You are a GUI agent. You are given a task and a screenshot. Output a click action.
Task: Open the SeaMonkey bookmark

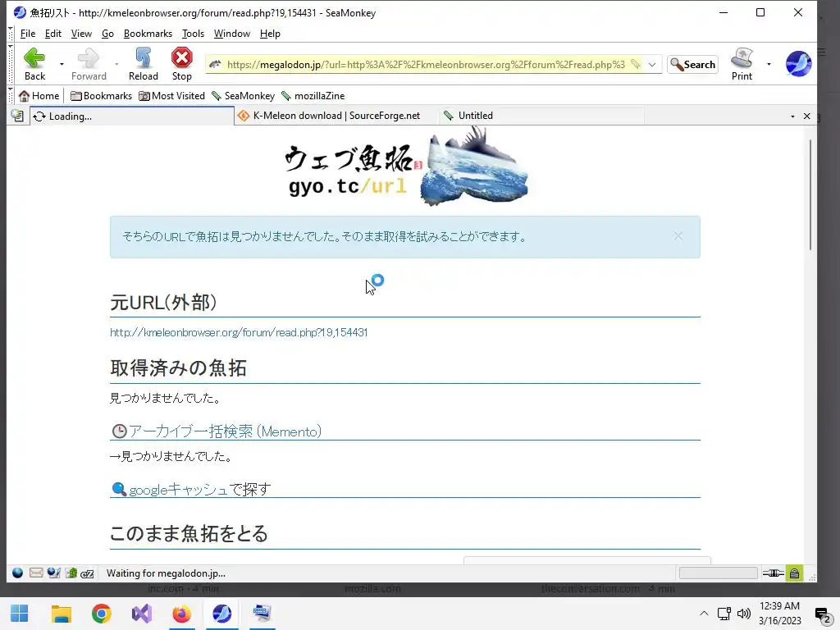[x=243, y=96]
